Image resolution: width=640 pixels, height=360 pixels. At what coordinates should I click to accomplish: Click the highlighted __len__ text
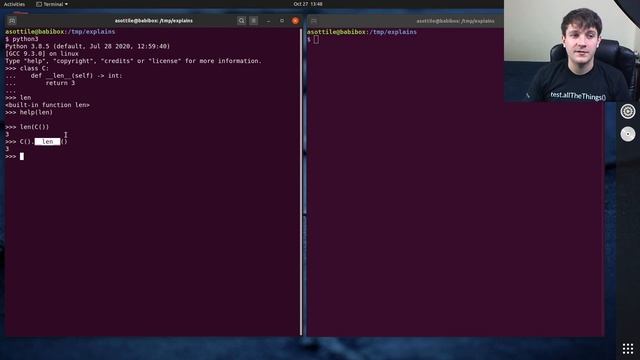click(47, 142)
